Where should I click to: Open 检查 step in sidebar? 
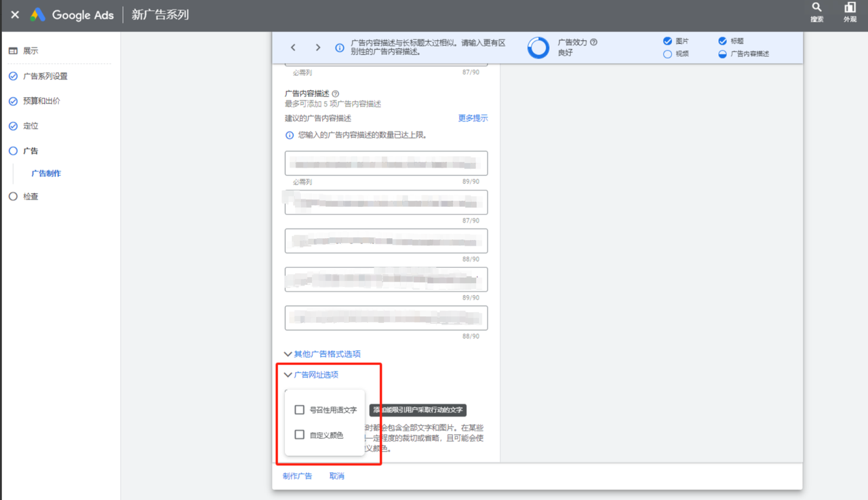(31, 197)
